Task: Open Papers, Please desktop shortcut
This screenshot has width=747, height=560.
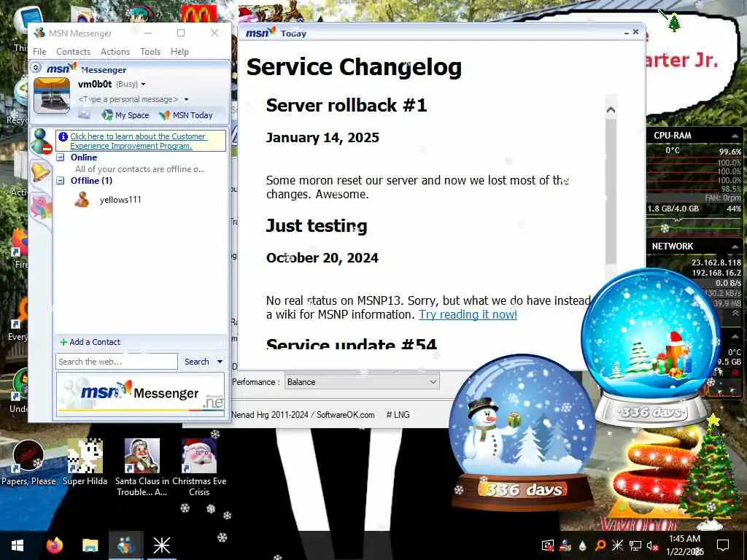Action: click(28, 462)
